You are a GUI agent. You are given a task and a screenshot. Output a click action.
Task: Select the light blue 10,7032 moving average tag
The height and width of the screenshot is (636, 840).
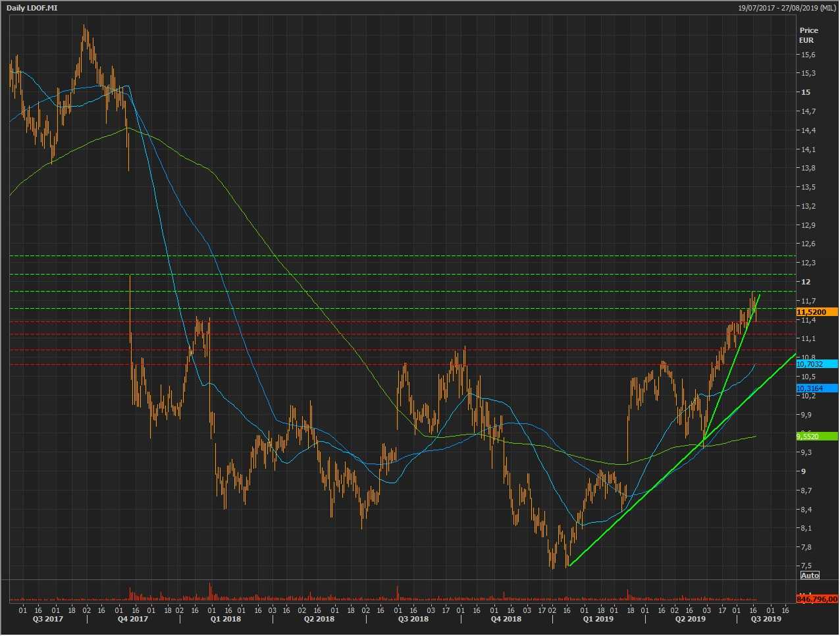pos(816,364)
